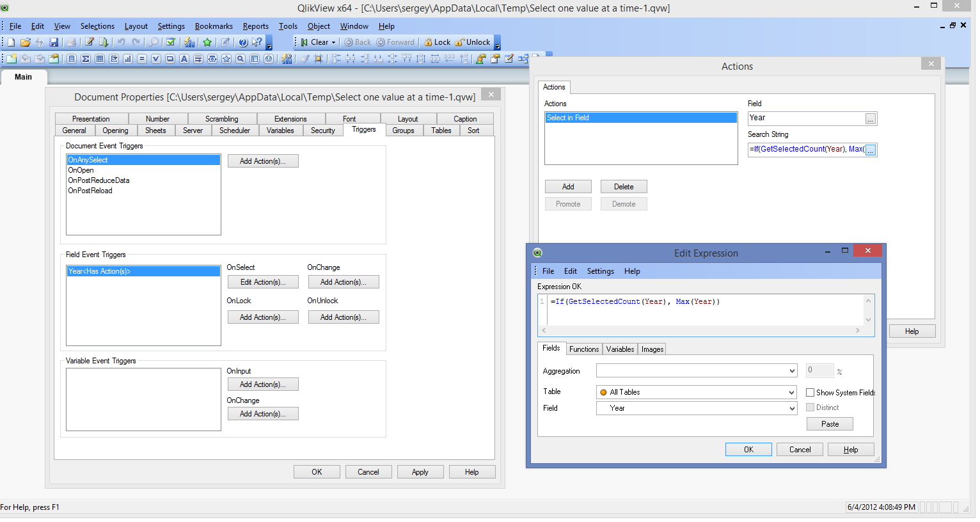Click the Unlock selections toolbar button
Screen dimensions: 980x522
pos(473,42)
